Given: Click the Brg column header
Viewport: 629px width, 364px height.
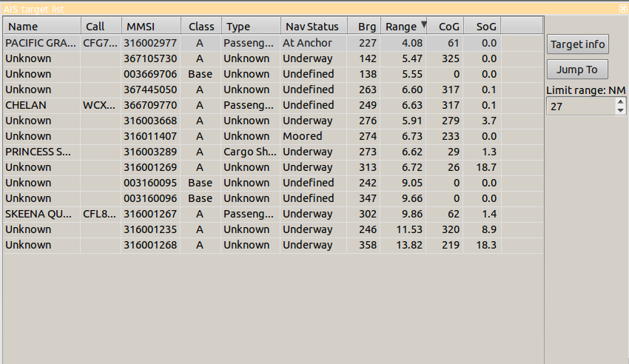Looking at the screenshot, I should click(363, 27).
